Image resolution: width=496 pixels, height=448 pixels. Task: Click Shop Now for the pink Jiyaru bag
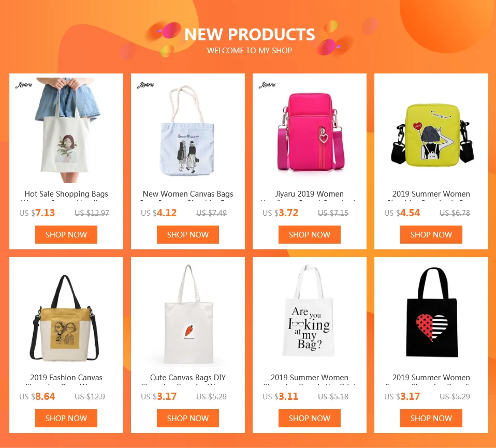pyautogui.click(x=310, y=234)
